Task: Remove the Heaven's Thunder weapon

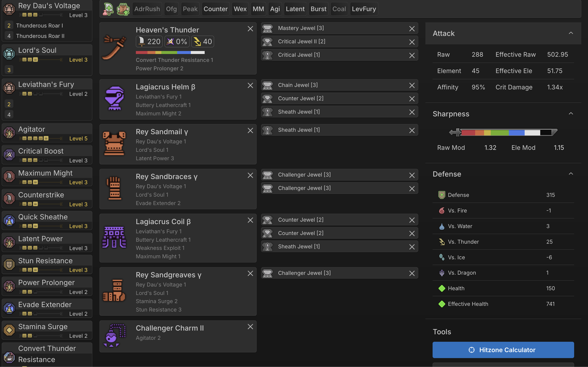Action: coord(250,29)
